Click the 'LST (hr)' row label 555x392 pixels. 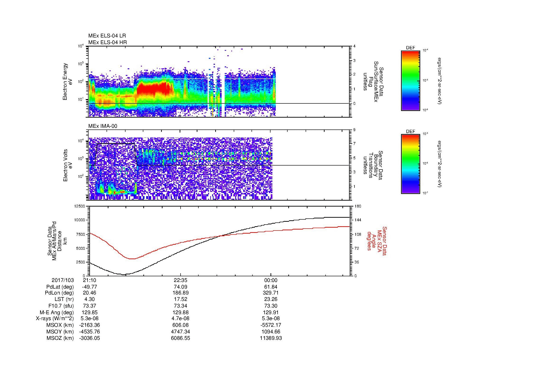(x=64, y=299)
